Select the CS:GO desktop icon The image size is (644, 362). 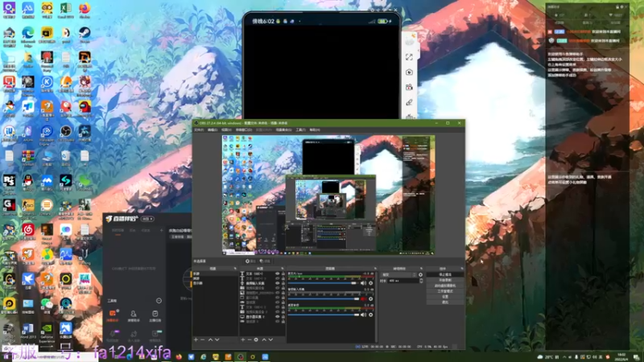point(27,205)
